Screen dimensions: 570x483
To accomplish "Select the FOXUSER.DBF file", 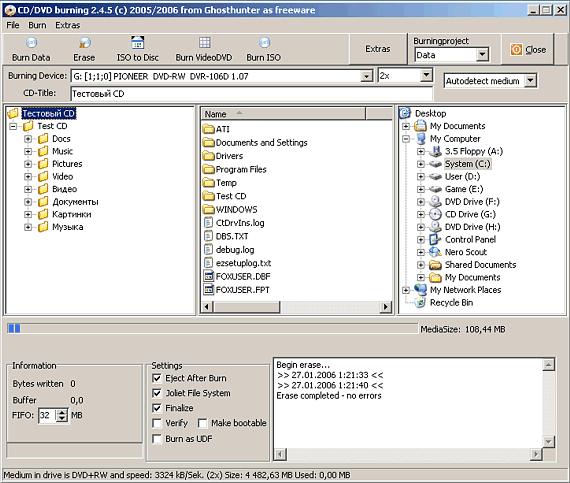I will click(x=243, y=277).
